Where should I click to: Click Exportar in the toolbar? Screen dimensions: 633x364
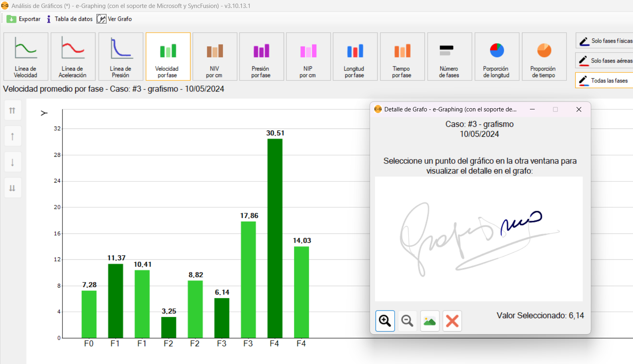click(x=24, y=19)
